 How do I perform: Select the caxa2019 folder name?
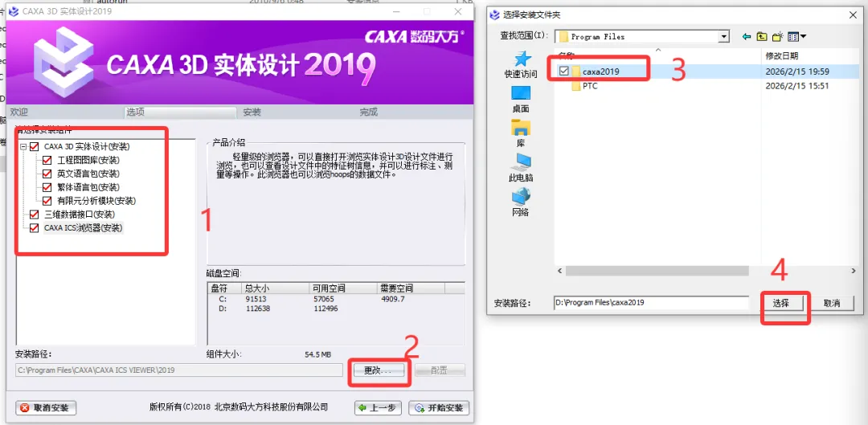[x=601, y=72]
